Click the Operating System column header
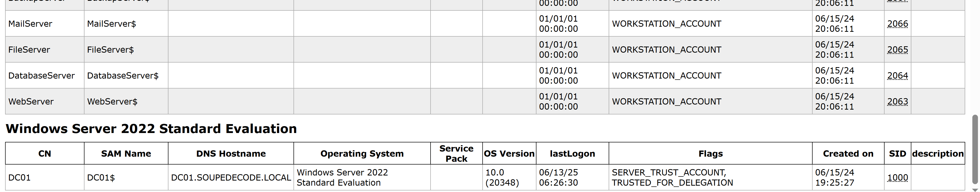Image resolution: width=980 pixels, height=192 pixels. click(362, 154)
